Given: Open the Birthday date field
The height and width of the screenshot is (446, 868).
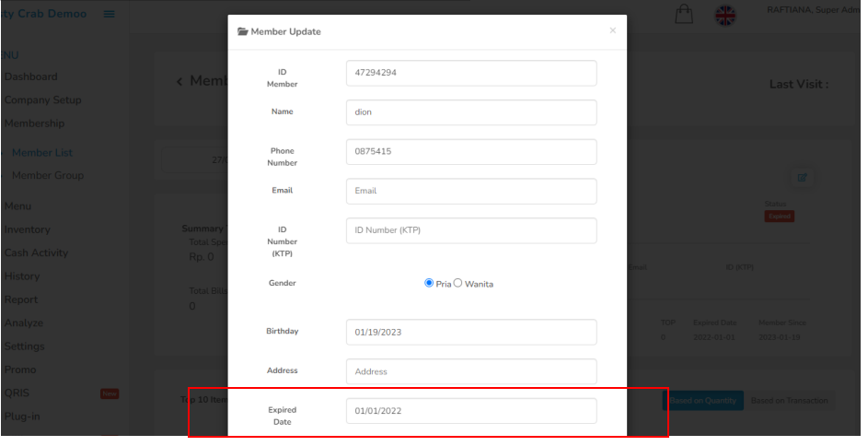Looking at the screenshot, I should click(x=471, y=333).
